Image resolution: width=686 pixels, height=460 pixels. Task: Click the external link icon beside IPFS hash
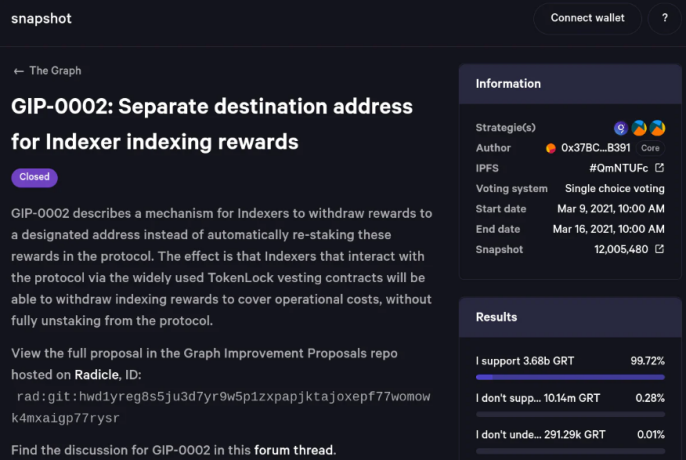[x=659, y=168]
